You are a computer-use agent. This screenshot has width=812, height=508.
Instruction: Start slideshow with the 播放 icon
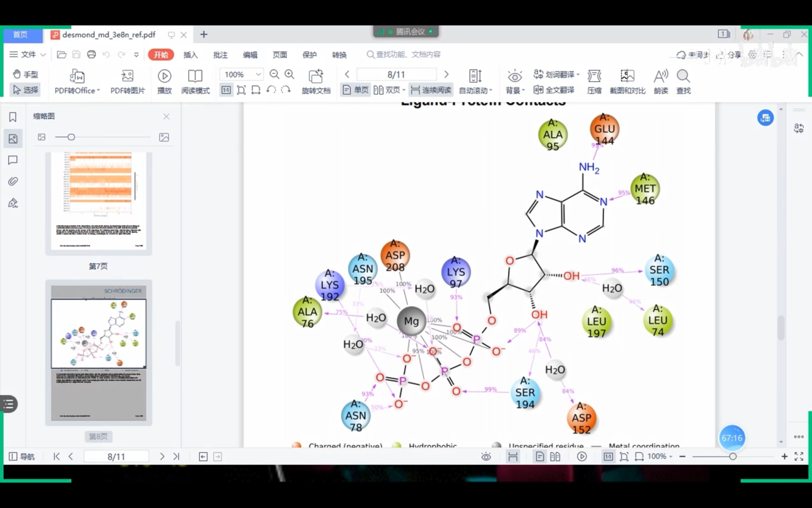coord(164,82)
